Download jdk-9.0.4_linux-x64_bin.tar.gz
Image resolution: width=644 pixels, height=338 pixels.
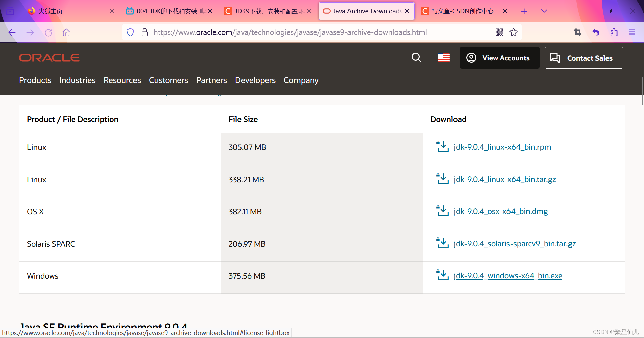click(x=505, y=179)
